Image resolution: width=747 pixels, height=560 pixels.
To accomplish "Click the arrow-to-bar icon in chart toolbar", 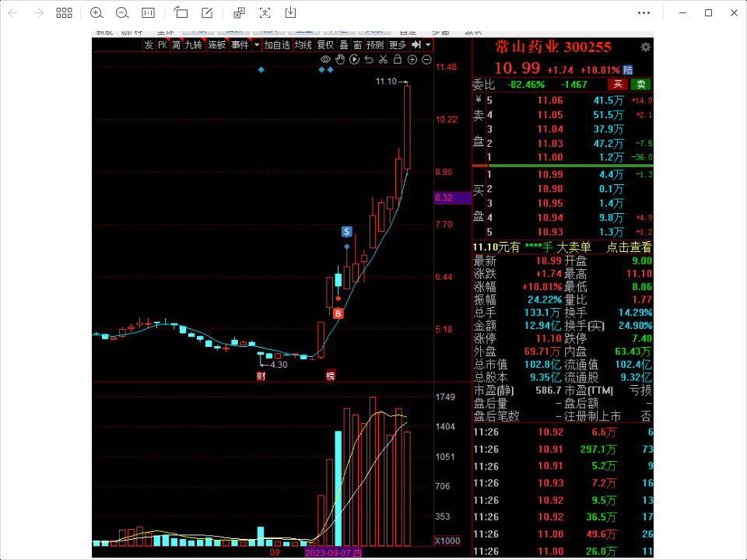I will (416, 45).
